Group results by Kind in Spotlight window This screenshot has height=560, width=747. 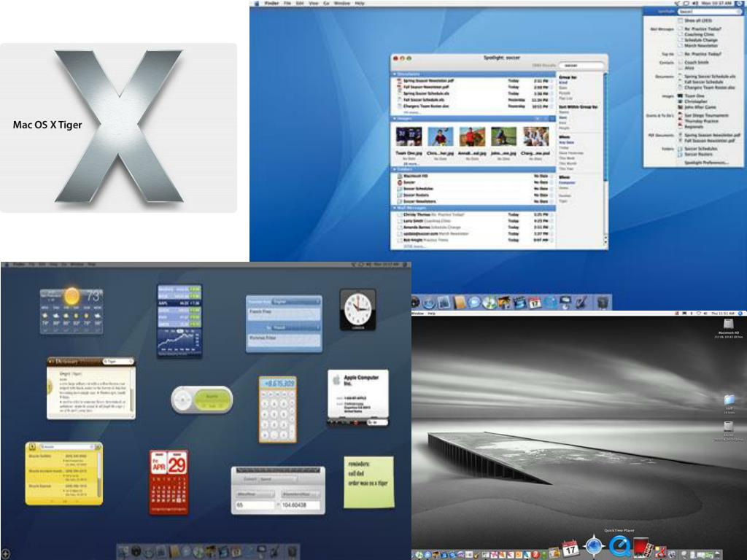563,82
